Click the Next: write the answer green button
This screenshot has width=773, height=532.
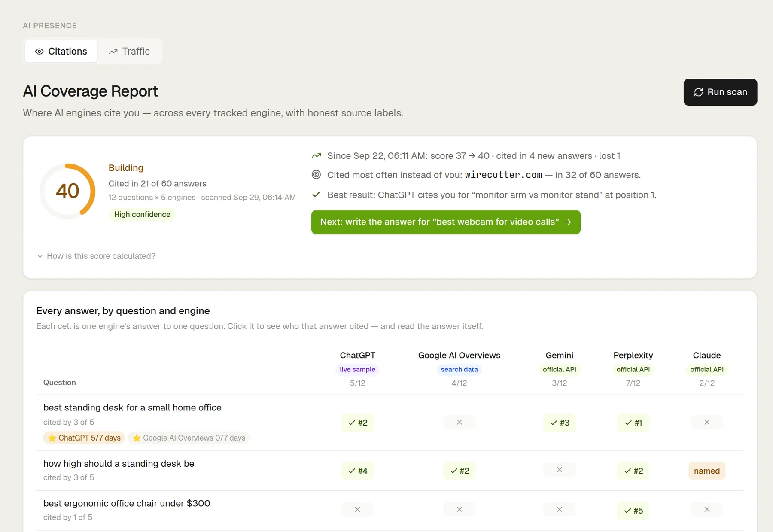(x=446, y=222)
